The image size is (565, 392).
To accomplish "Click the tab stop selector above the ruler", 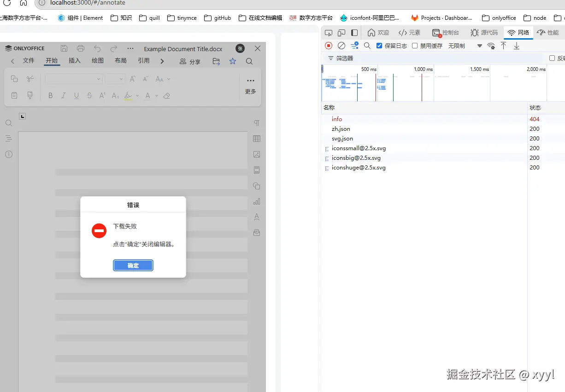I will [23, 116].
